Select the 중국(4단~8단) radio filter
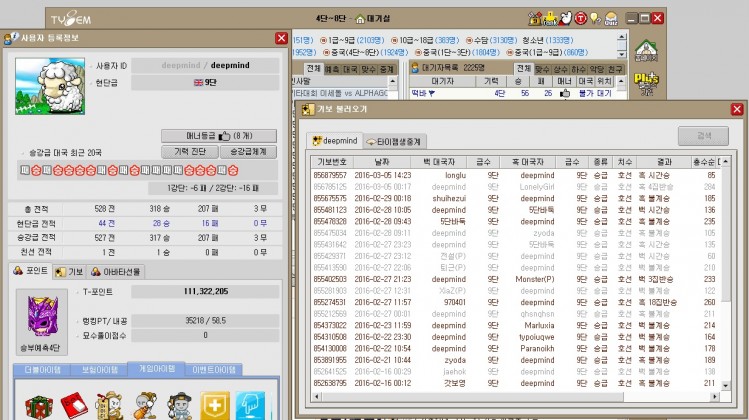 click(x=326, y=52)
